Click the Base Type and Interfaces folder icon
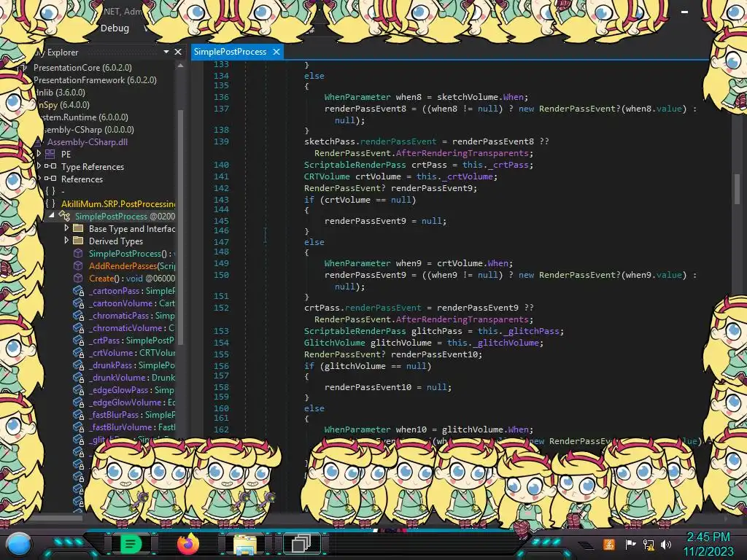 pos(78,228)
